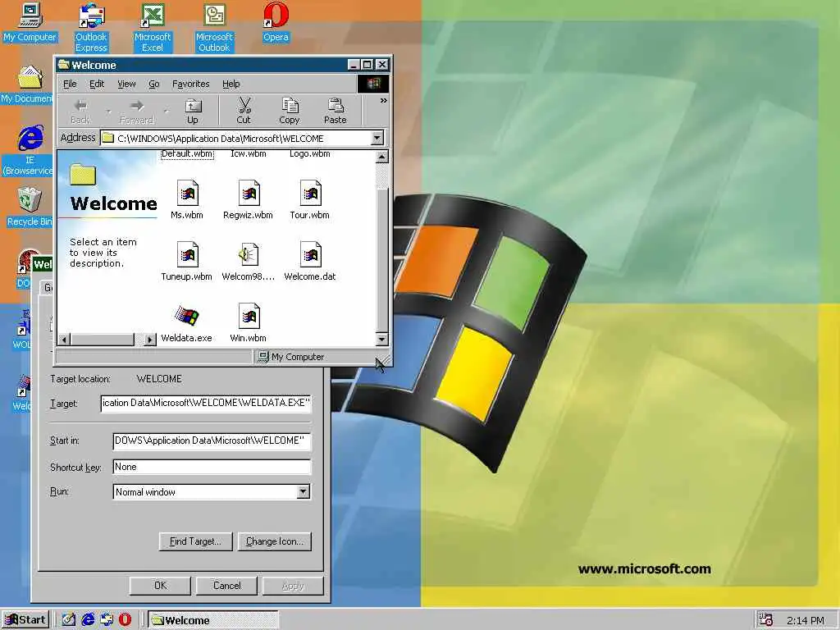Click the Find Target button
The width and height of the screenshot is (840, 630).
[195, 541]
